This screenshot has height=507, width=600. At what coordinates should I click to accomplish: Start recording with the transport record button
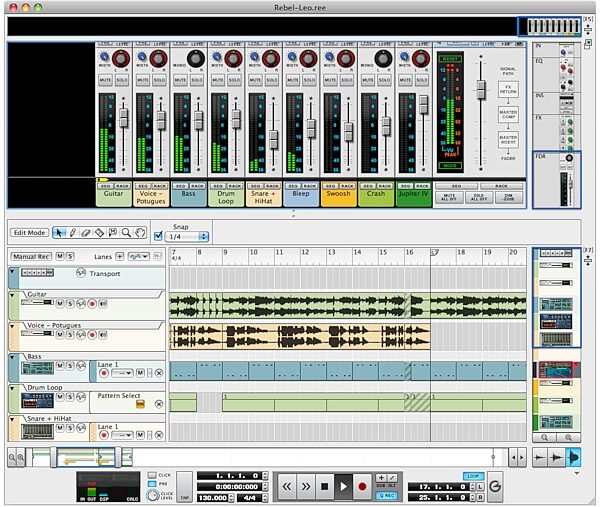[362, 487]
